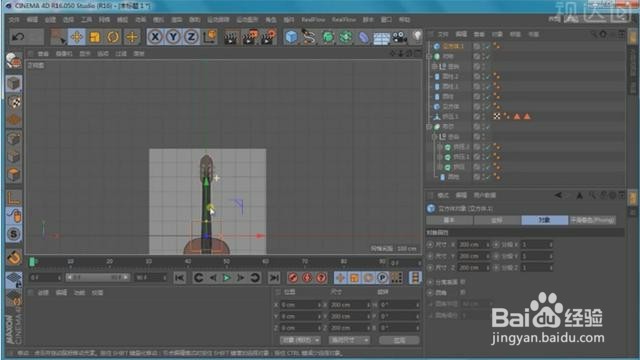Expand the second object in the object tree
Image resolution: width=640 pixels, height=360 pixels.
pos(429,56)
